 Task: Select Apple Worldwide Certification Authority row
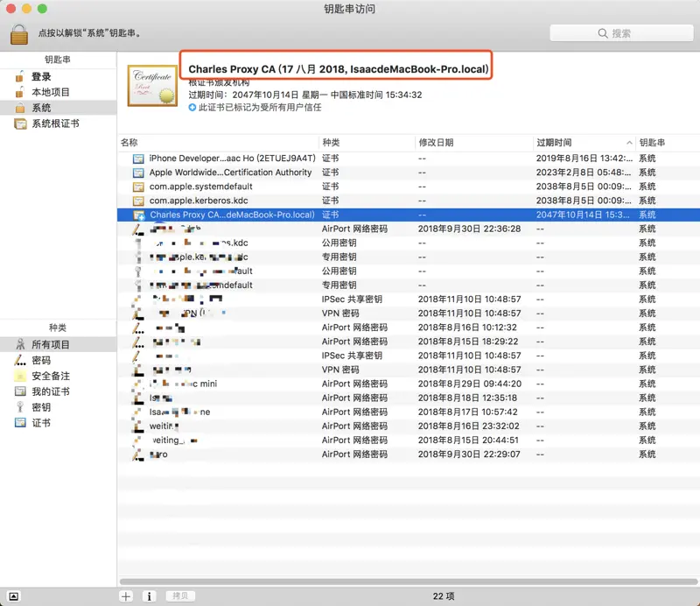[409, 173]
